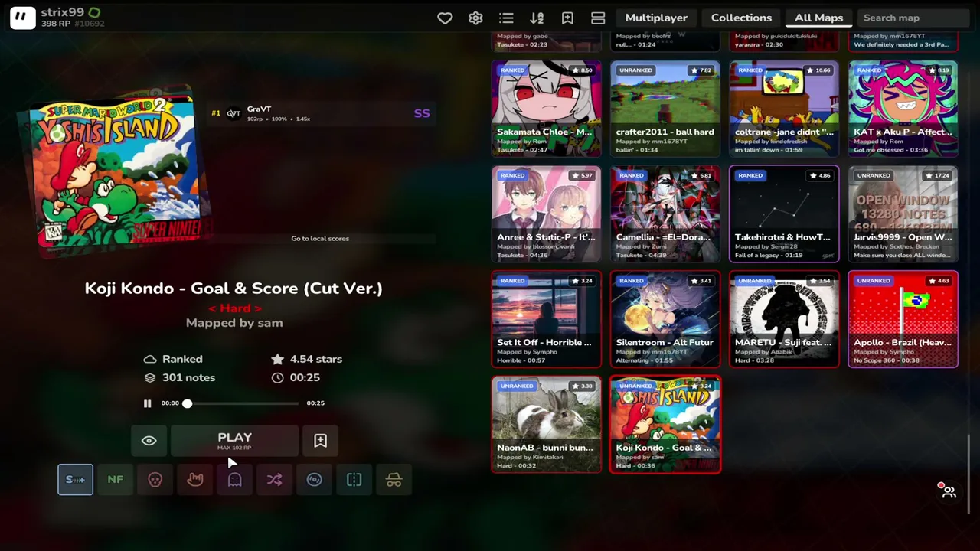
Task: Click the map list scrollbar
Action: click(969, 474)
